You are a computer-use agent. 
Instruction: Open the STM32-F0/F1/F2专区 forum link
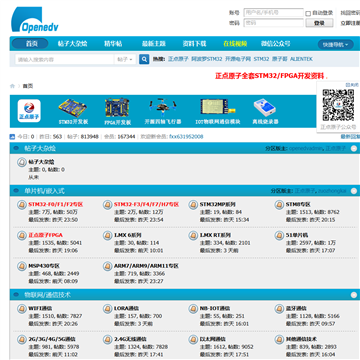56,204
